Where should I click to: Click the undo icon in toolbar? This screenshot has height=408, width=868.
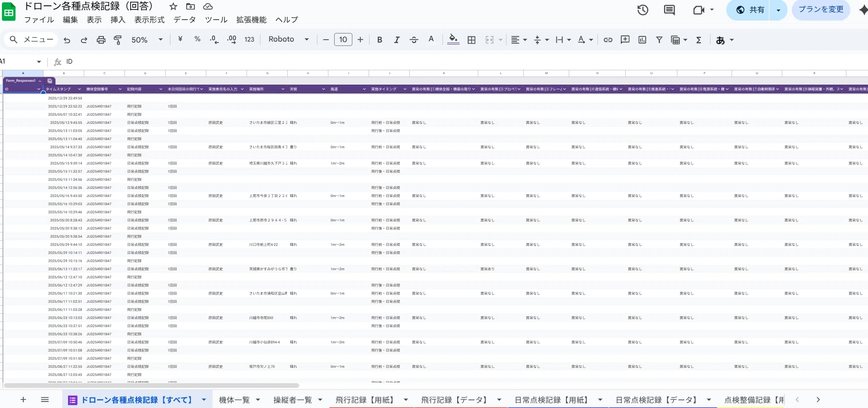[x=67, y=40]
